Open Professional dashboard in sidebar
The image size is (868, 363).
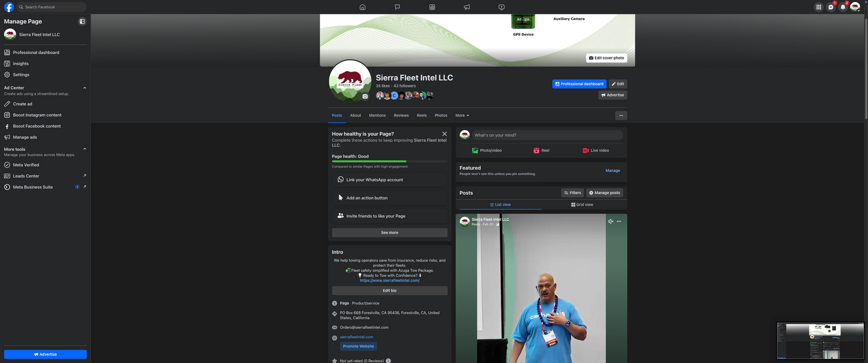[x=45, y=53]
